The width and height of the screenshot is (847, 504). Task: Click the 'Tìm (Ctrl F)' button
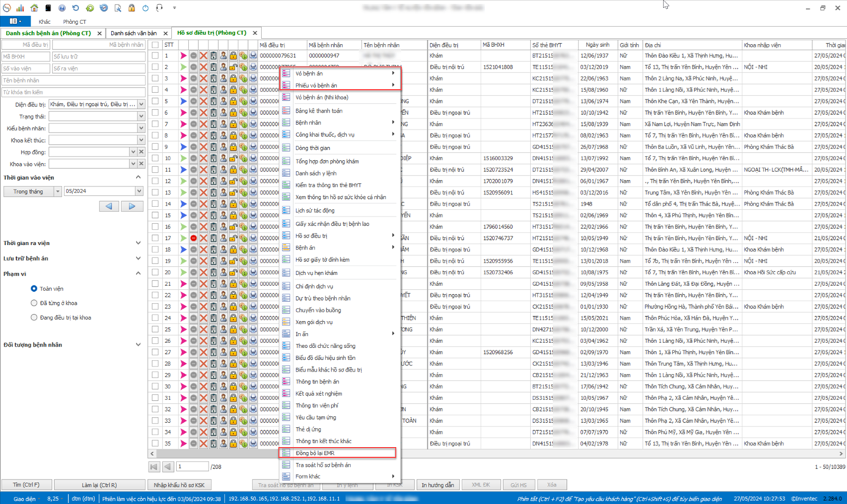click(26, 485)
